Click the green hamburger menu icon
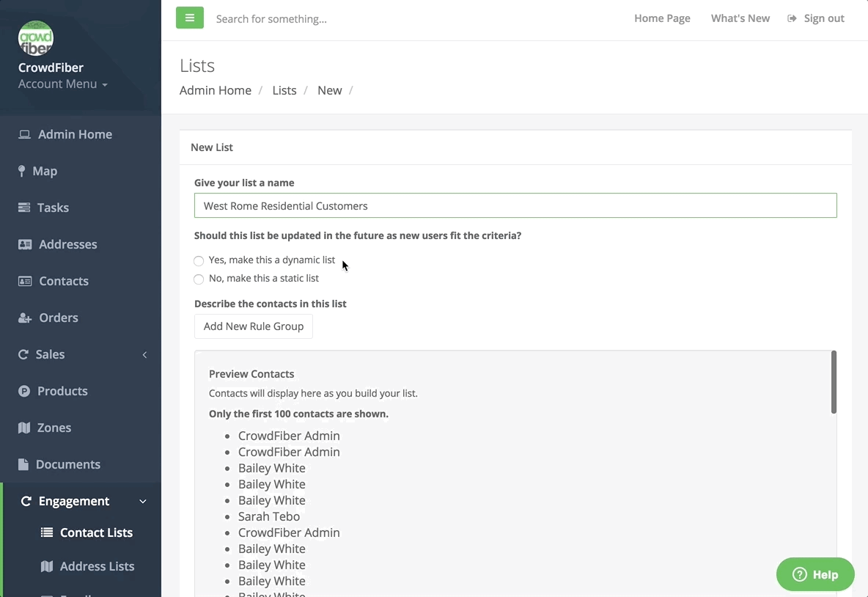Image resolution: width=868 pixels, height=597 pixels. [x=190, y=18]
